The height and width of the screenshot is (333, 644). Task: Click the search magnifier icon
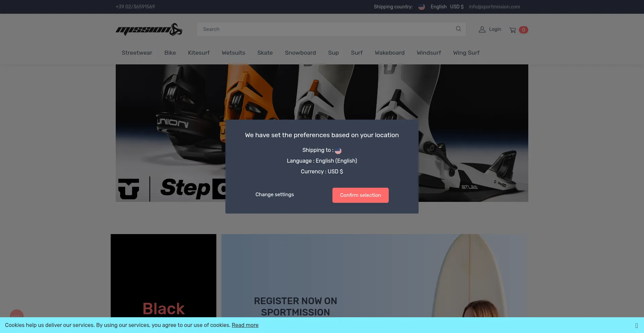[458, 29]
